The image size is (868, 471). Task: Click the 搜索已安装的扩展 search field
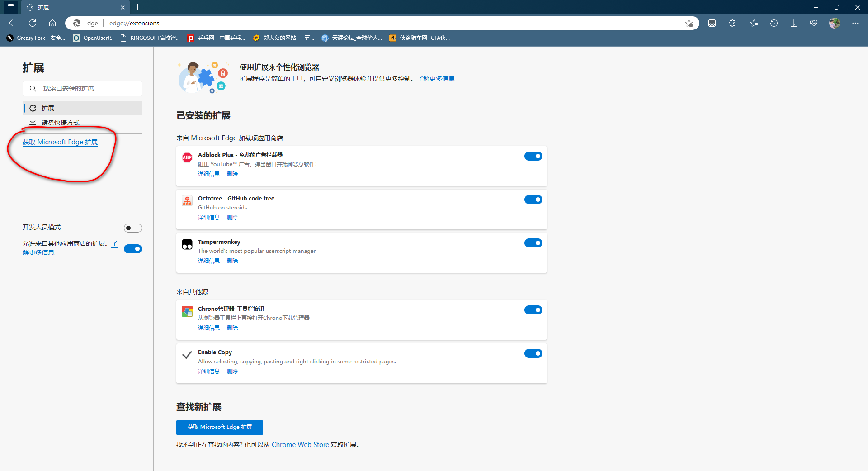tap(82, 89)
